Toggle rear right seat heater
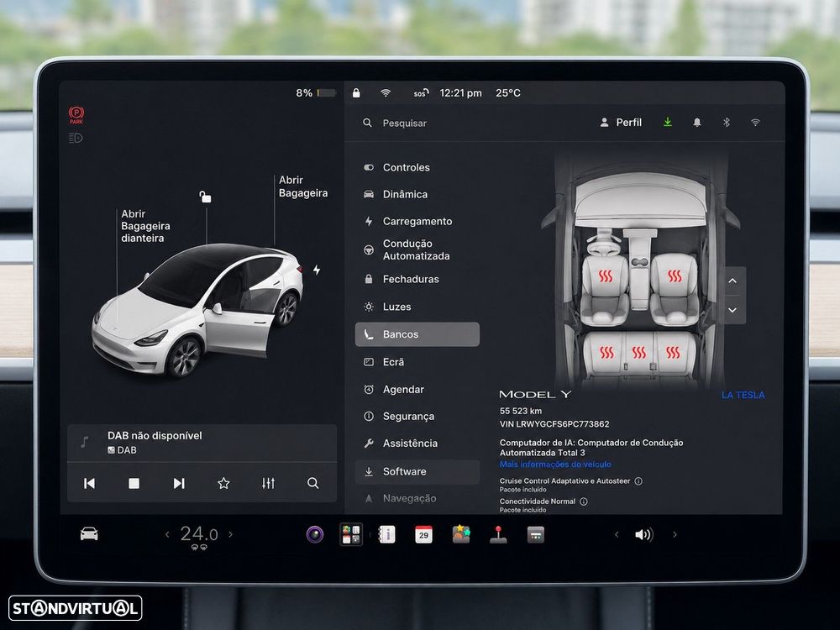This screenshot has height=630, width=840. [673, 353]
